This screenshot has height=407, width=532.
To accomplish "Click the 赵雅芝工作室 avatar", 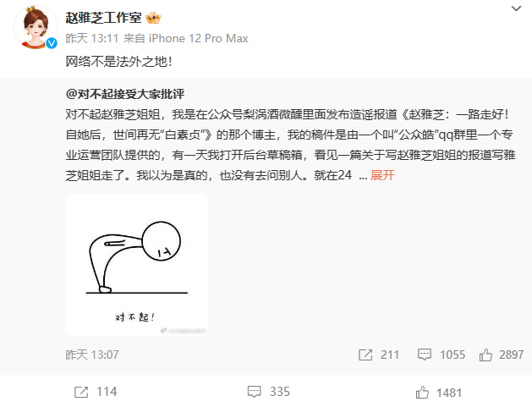I will click(x=36, y=27).
